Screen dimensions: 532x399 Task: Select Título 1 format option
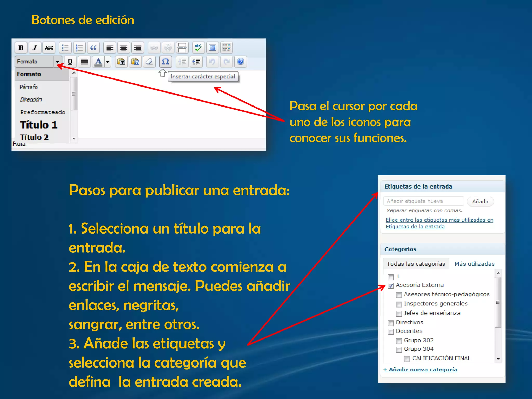pos(42,125)
